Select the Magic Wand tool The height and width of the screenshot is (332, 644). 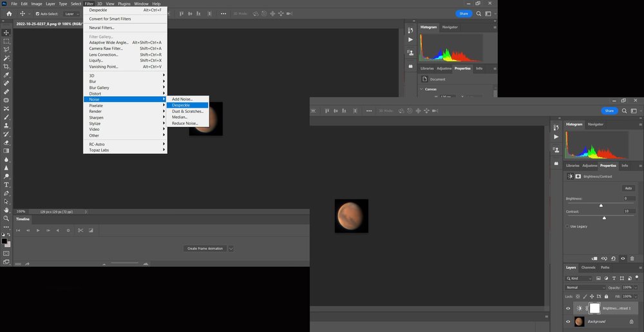(x=6, y=58)
